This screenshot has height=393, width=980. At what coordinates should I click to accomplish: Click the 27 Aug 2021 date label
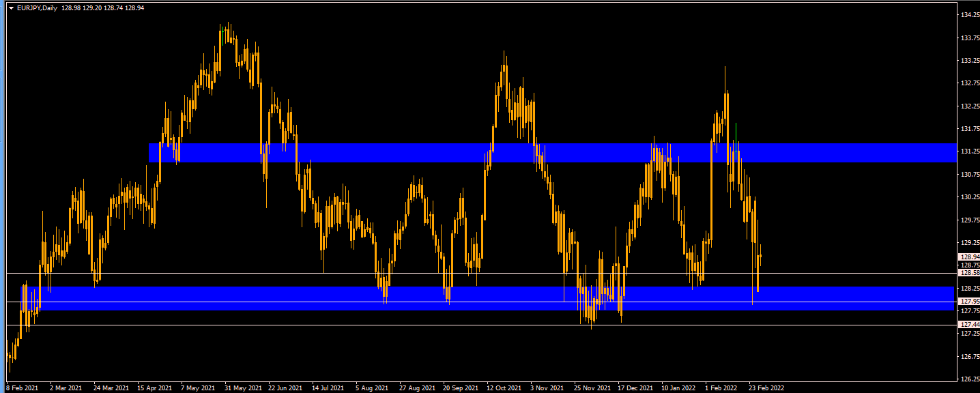416,388
